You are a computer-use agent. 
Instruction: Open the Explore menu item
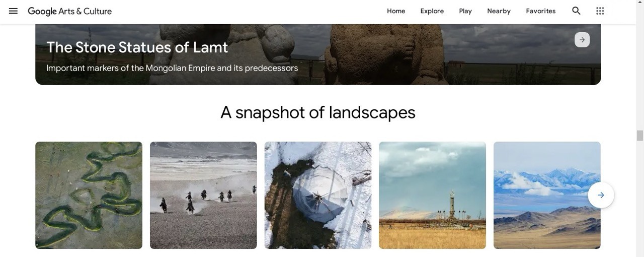[x=432, y=11]
